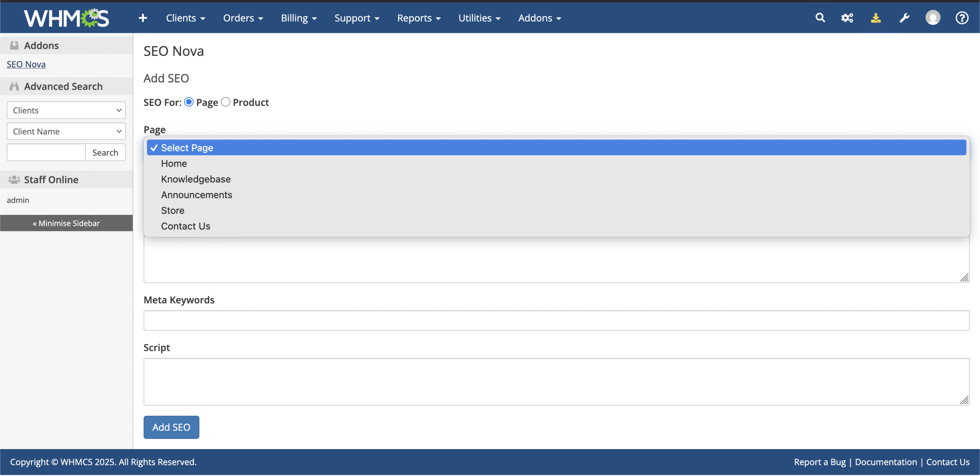Open the help question mark icon
Screen dimensions: 980x476
point(962,18)
